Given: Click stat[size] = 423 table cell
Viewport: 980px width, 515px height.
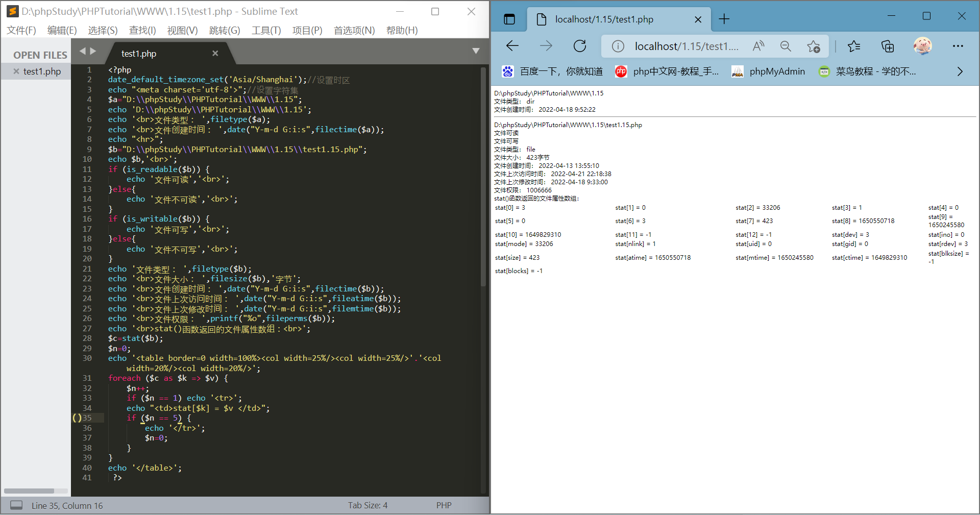Looking at the screenshot, I should 517,258.
